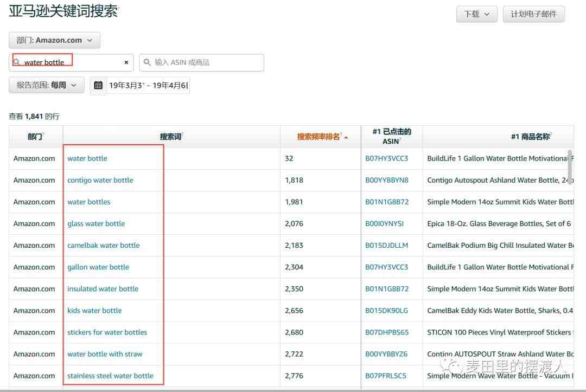Image resolution: width=586 pixels, height=392 pixels.
Task: Click STICON 100 Pieces Vinyl Stickers name
Action: pos(500,332)
